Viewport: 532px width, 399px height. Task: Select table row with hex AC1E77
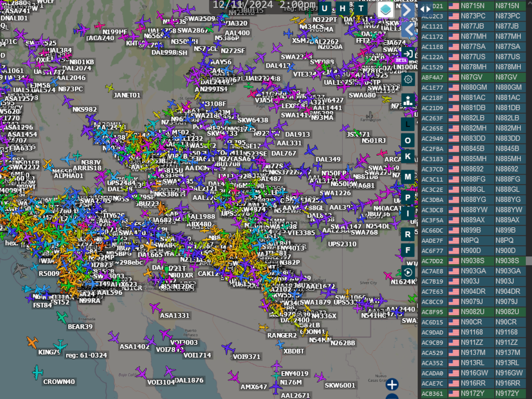pos(473,87)
